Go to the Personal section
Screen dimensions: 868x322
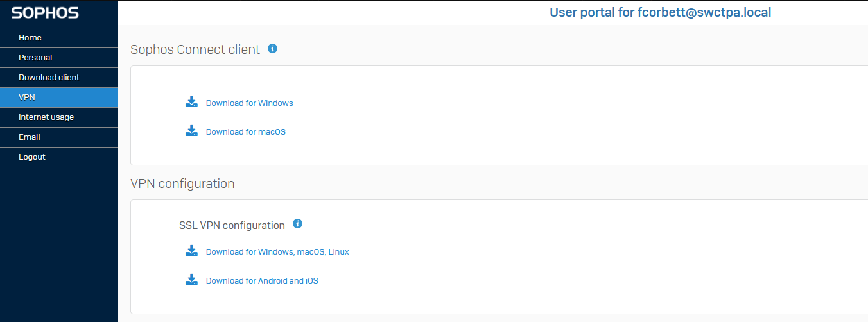59,58
